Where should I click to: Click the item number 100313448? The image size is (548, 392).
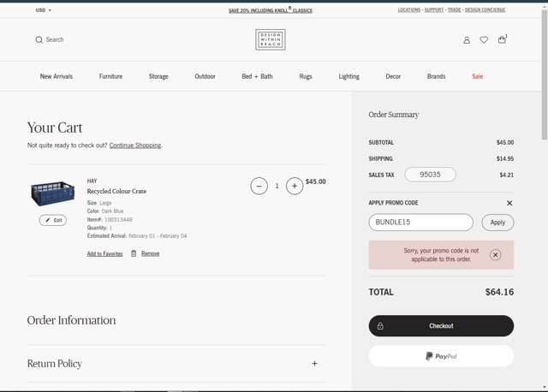point(118,219)
